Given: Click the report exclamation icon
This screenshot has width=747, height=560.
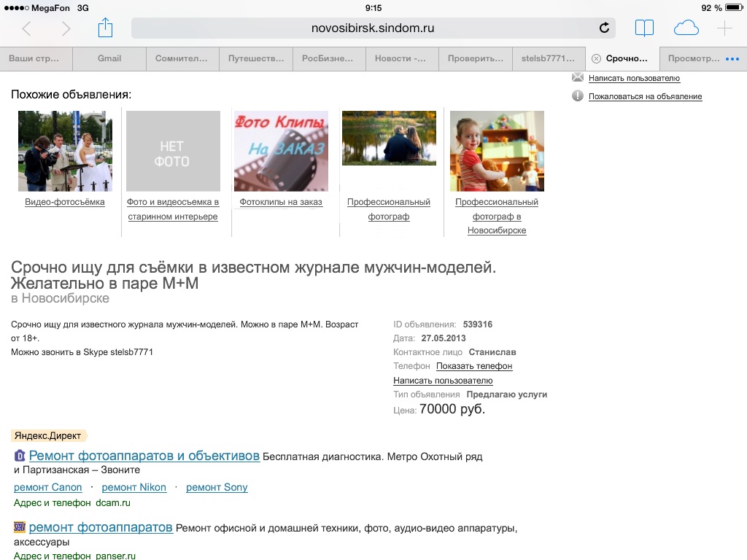Looking at the screenshot, I should tap(577, 96).
